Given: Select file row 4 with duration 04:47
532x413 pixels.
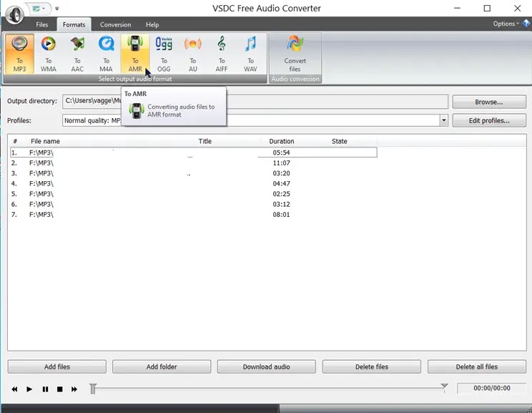Looking at the screenshot, I should (x=193, y=184).
